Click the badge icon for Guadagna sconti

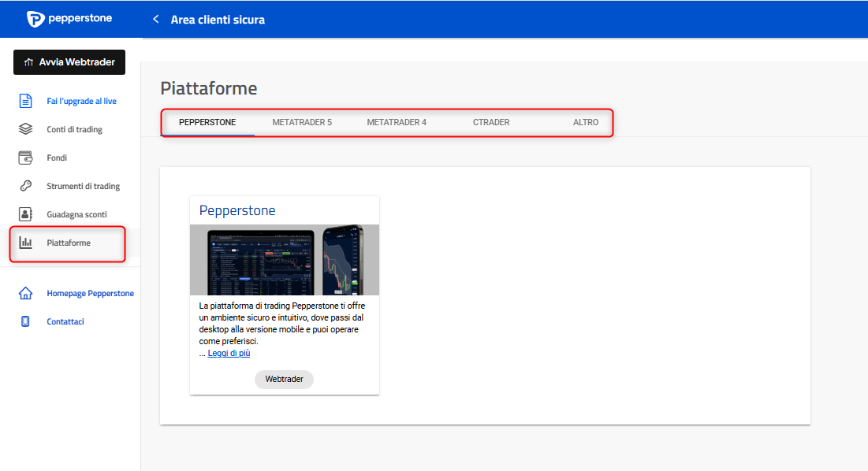coord(26,214)
